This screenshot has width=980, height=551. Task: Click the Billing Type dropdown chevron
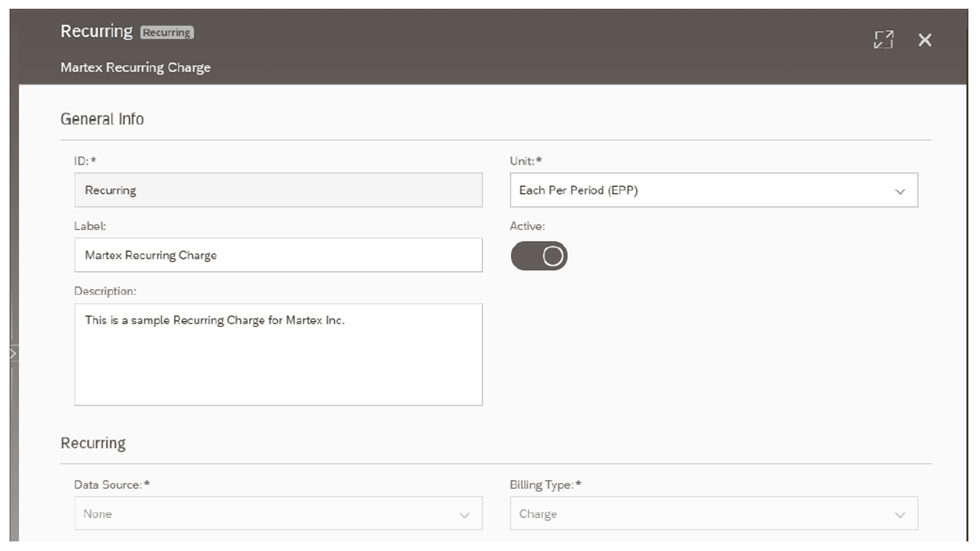(x=899, y=514)
